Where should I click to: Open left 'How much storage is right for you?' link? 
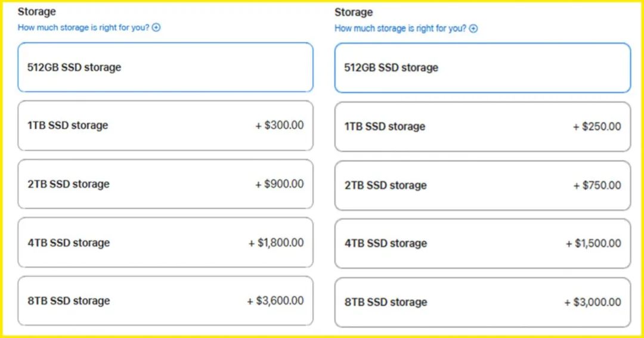point(83,27)
